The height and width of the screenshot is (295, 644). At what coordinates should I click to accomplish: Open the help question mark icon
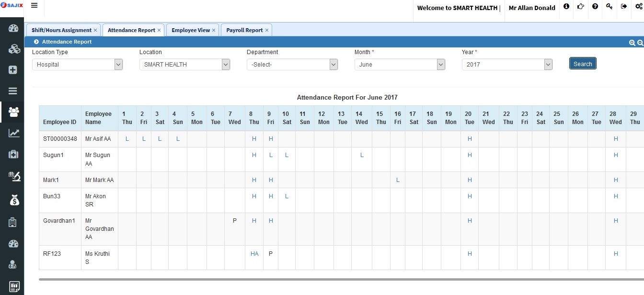595,6
